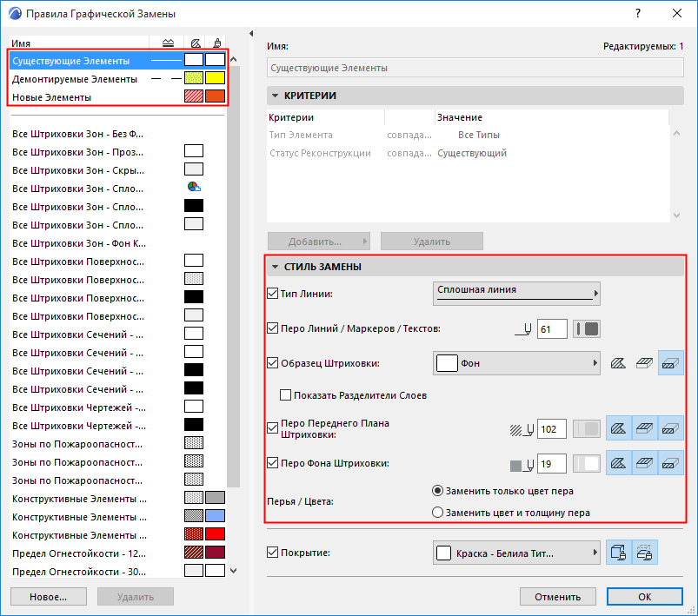
Task: Click the help question mark button
Action: [x=638, y=13]
